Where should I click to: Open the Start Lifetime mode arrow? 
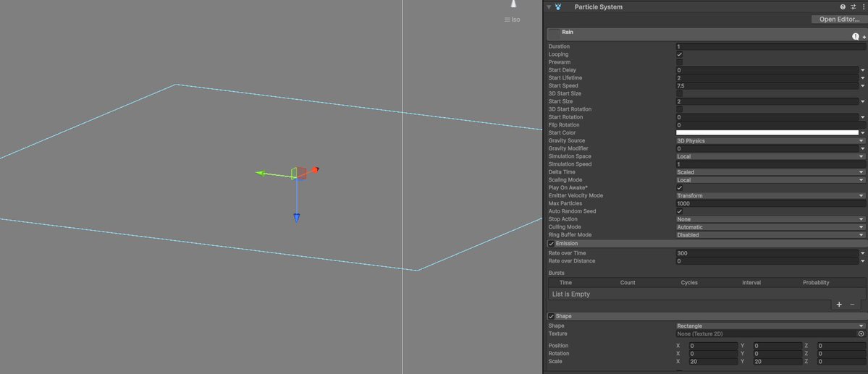(862, 78)
